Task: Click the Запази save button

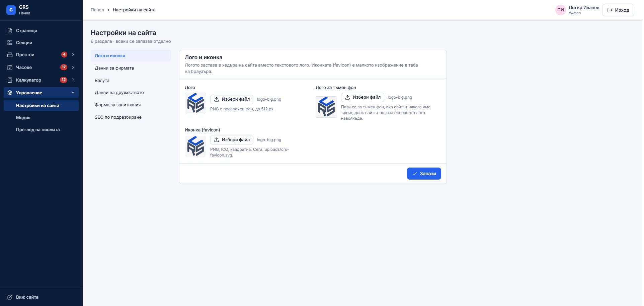Action: [424, 174]
